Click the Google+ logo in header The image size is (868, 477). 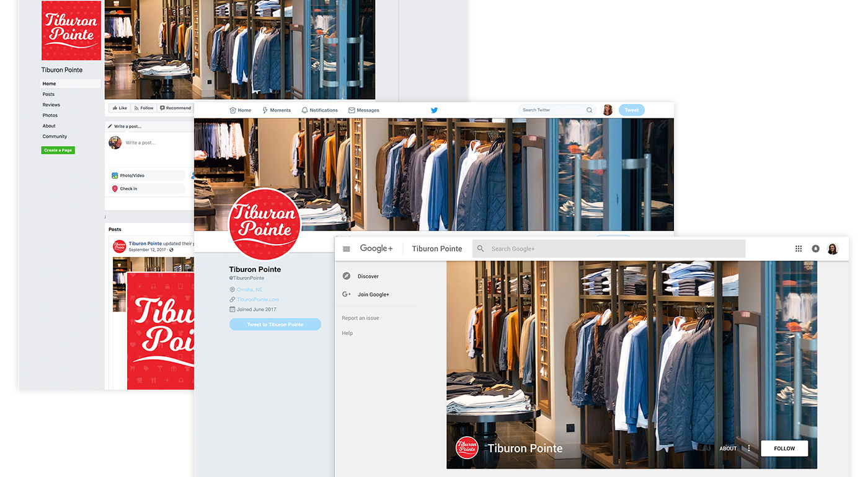point(376,248)
